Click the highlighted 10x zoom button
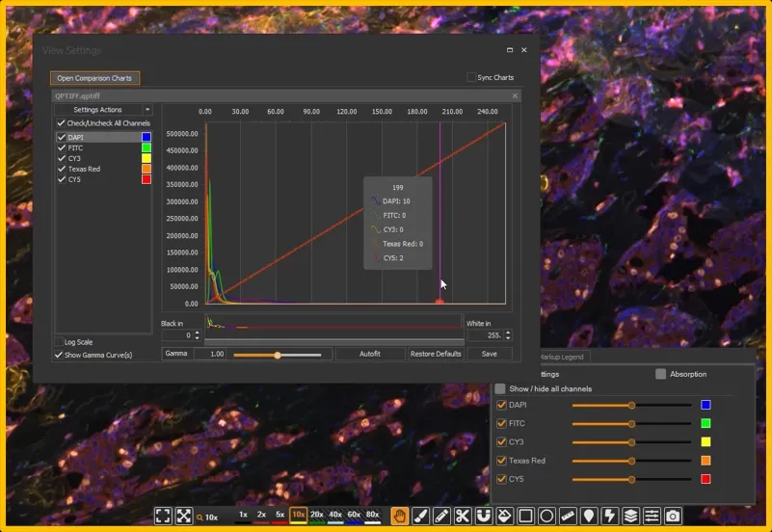The image size is (772, 532). [299, 515]
